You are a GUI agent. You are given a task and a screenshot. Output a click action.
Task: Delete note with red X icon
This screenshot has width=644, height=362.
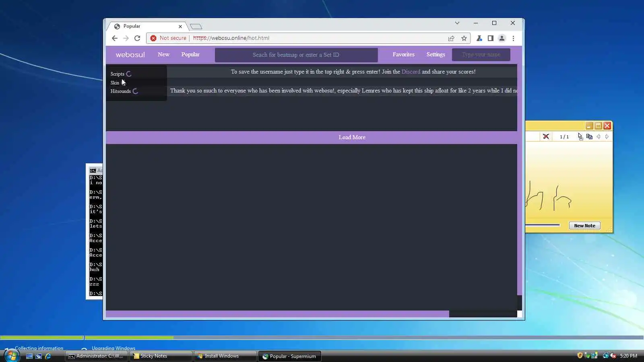(x=546, y=137)
